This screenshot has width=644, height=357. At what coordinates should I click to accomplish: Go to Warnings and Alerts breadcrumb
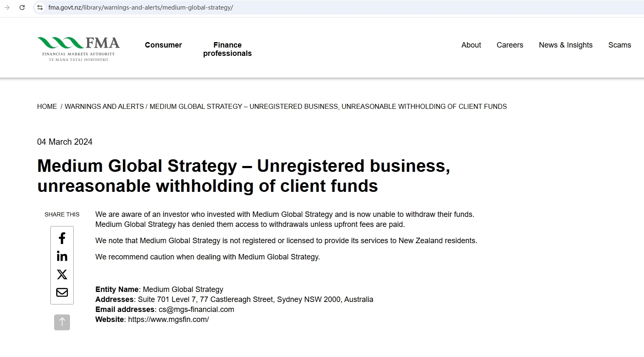pyautogui.click(x=104, y=106)
